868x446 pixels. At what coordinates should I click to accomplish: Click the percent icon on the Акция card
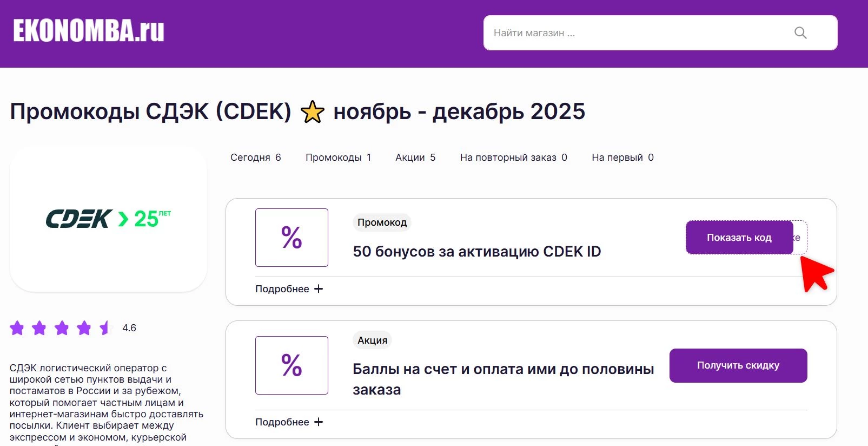[291, 365]
